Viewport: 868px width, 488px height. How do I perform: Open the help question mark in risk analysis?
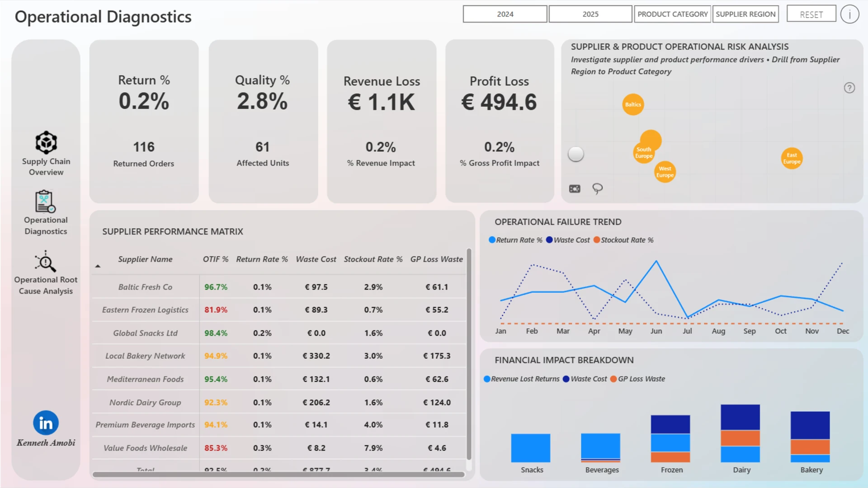[849, 88]
